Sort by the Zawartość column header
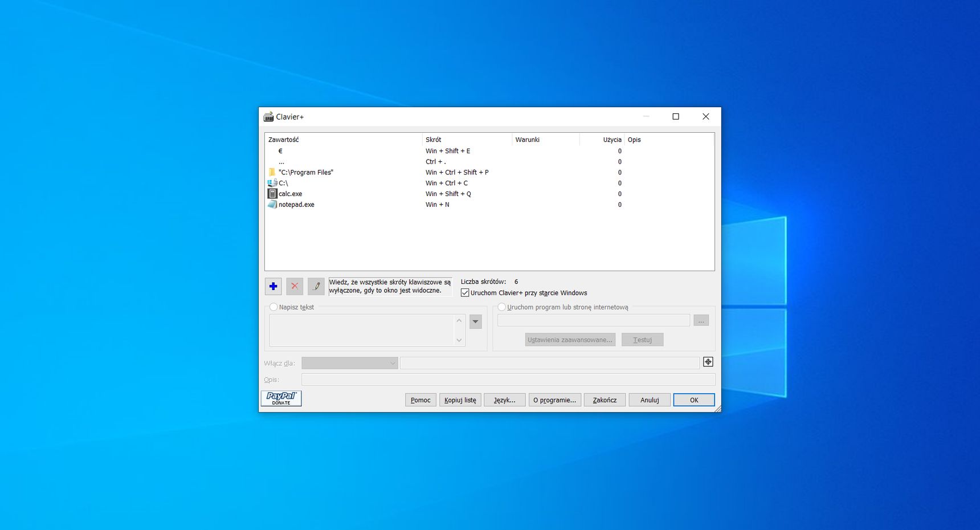Image resolution: width=980 pixels, height=530 pixels. pyautogui.click(x=344, y=140)
